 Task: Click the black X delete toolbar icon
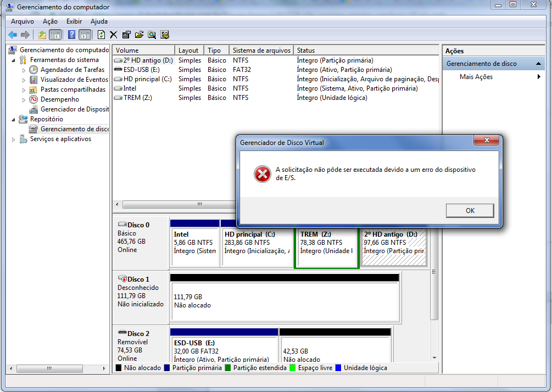tap(113, 35)
